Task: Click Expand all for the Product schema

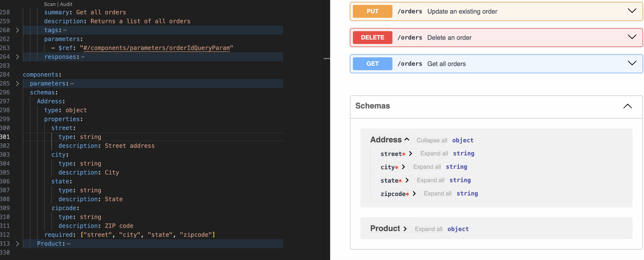Action: [x=429, y=229]
